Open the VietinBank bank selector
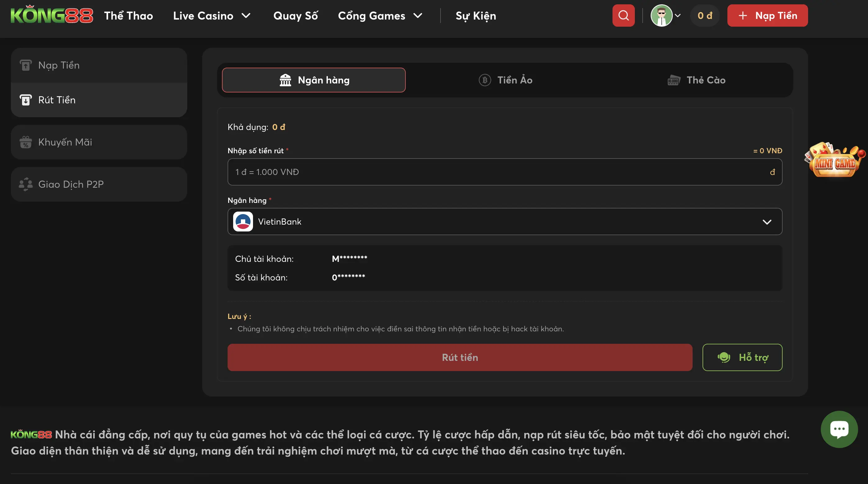 coord(504,222)
